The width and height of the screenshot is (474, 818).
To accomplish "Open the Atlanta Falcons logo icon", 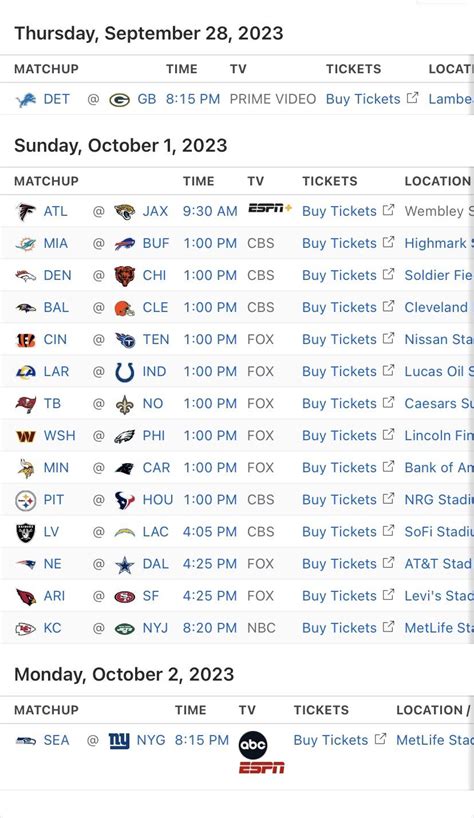I will click(x=26, y=211).
